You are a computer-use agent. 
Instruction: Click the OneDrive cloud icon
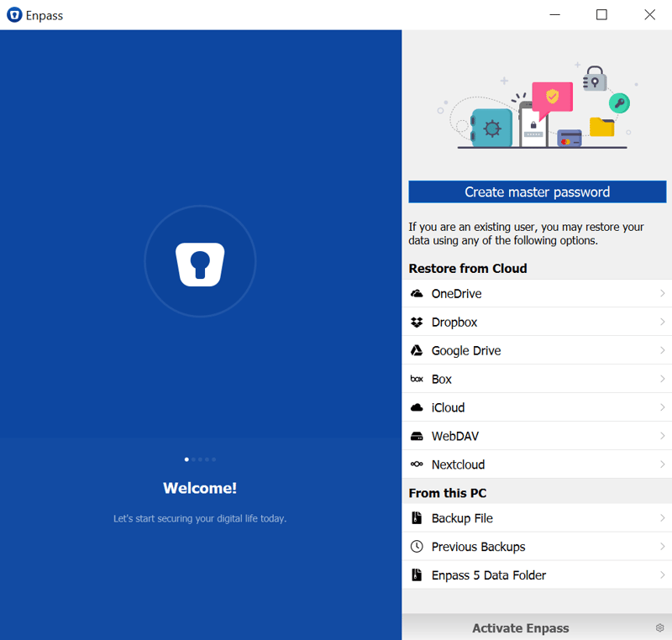[417, 293]
